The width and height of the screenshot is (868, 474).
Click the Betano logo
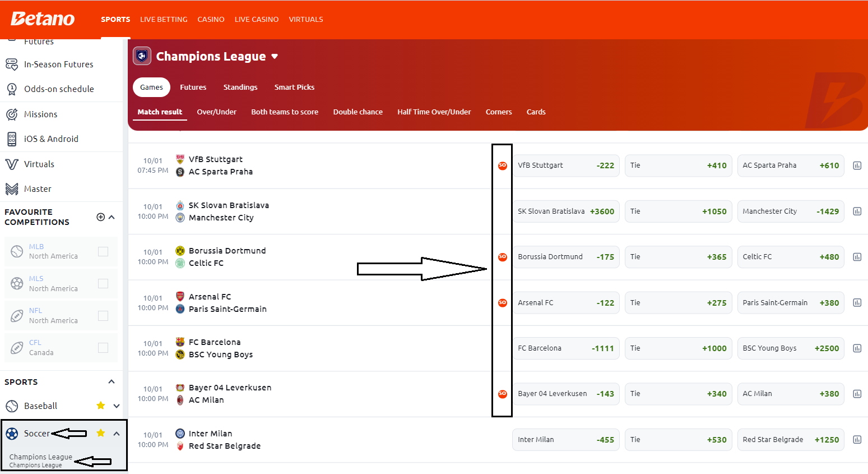point(43,19)
